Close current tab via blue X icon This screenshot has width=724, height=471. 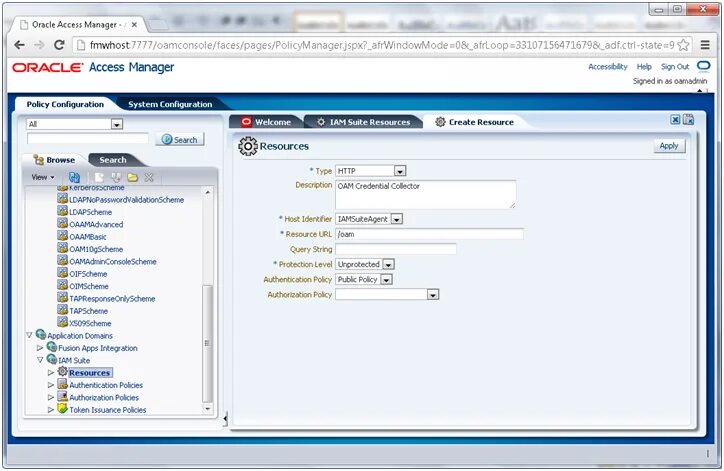(675, 120)
